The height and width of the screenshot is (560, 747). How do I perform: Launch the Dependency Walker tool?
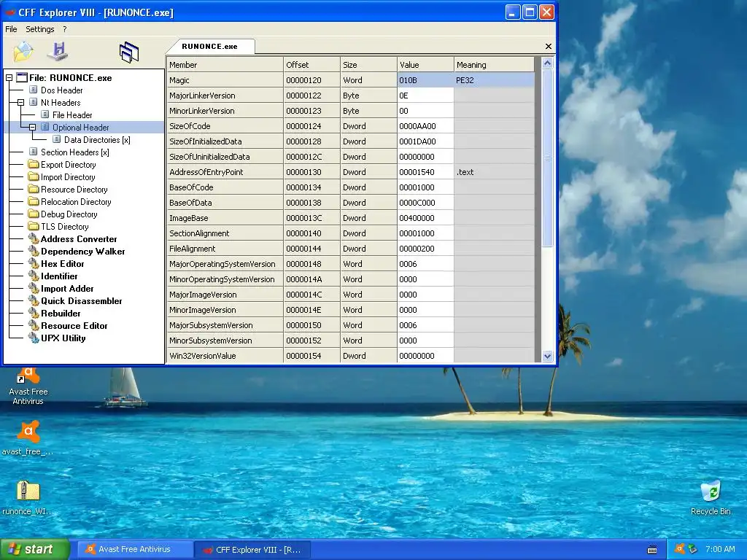[x=82, y=251]
